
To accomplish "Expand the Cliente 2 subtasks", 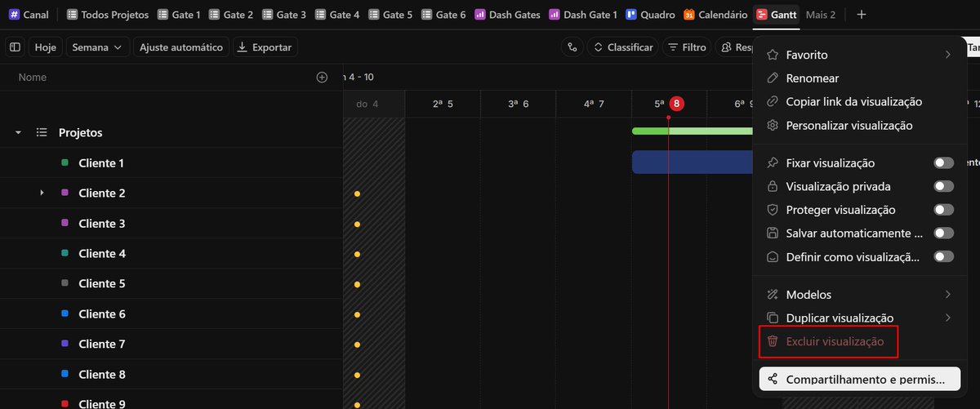I will (42, 193).
